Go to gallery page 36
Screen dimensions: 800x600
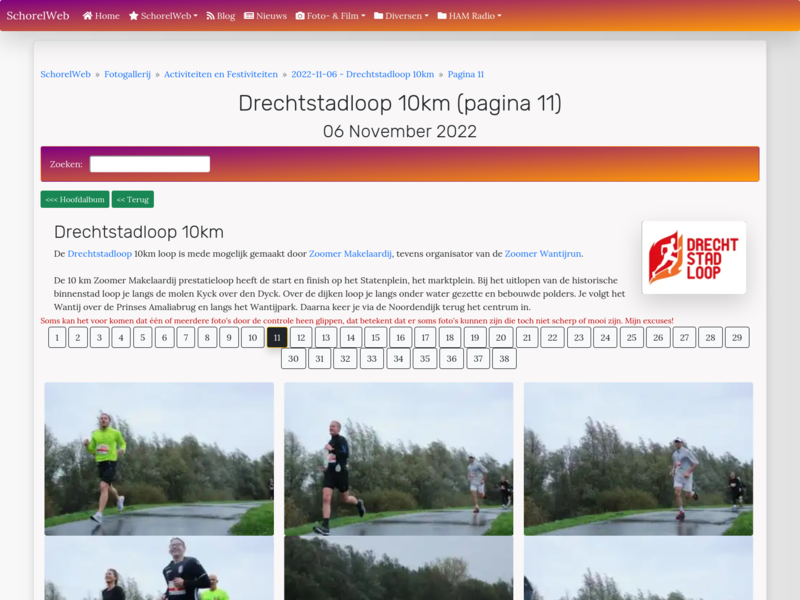click(x=452, y=359)
